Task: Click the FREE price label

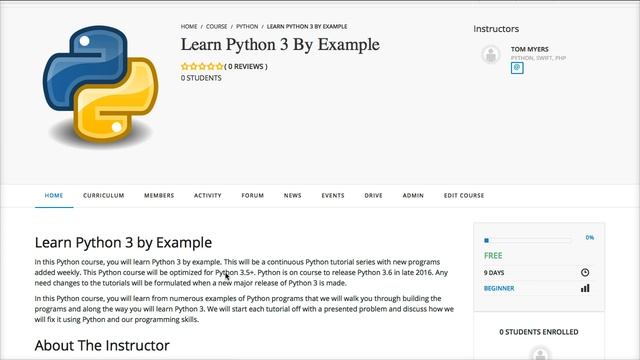Action: [x=493, y=256]
